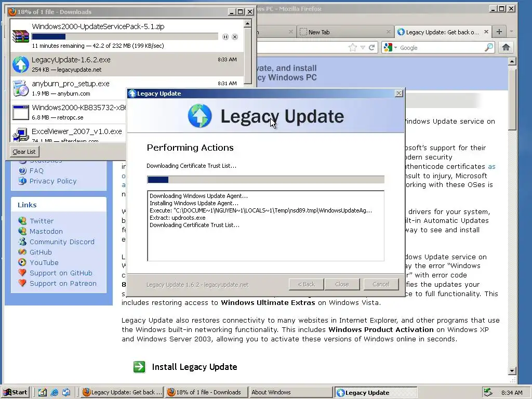Click the Show Desktop quick launch icon
Screen dimensions: 532x399
click(x=43, y=392)
